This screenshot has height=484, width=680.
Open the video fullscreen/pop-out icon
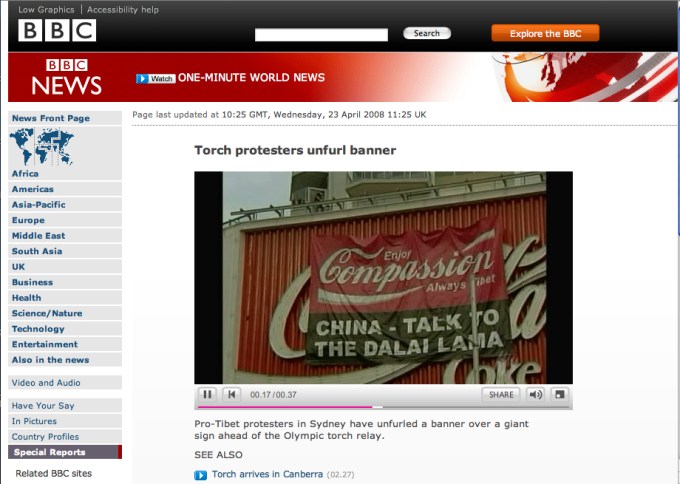click(x=559, y=395)
